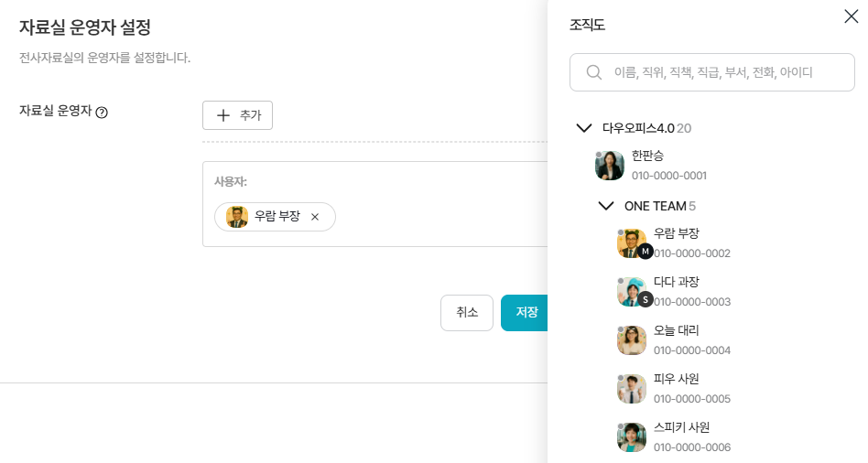
Task: Click 피우 사원's profile avatar
Action: [632, 389]
